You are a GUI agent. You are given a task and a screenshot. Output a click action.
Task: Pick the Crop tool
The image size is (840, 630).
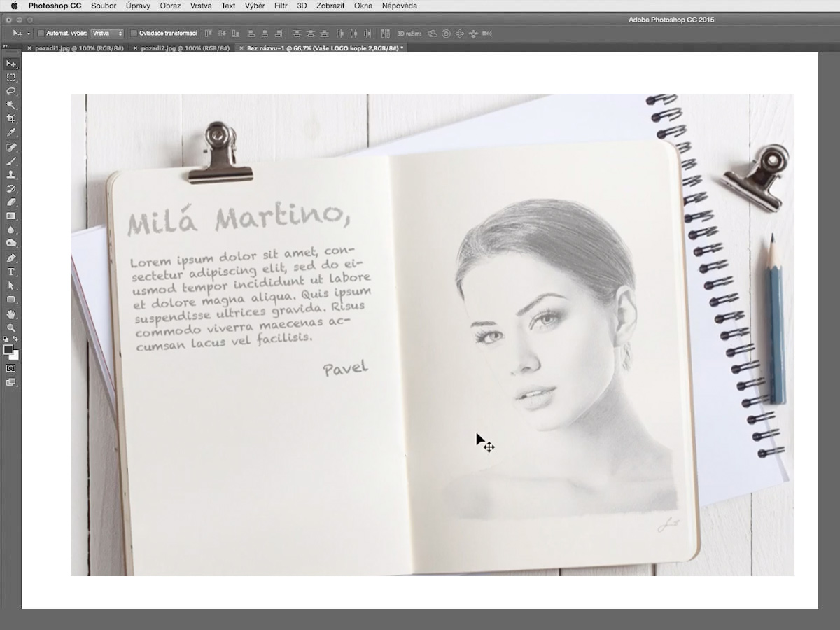pyautogui.click(x=11, y=119)
